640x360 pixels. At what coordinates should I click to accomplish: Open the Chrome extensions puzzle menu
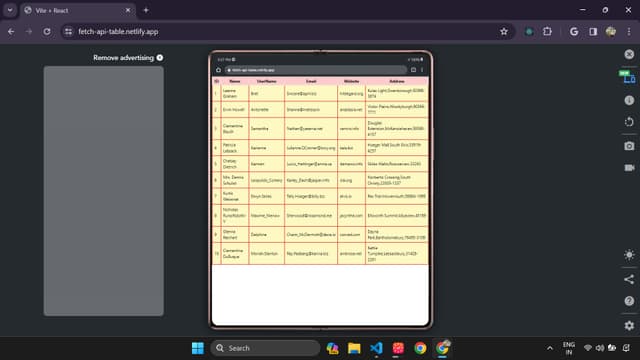tap(547, 31)
